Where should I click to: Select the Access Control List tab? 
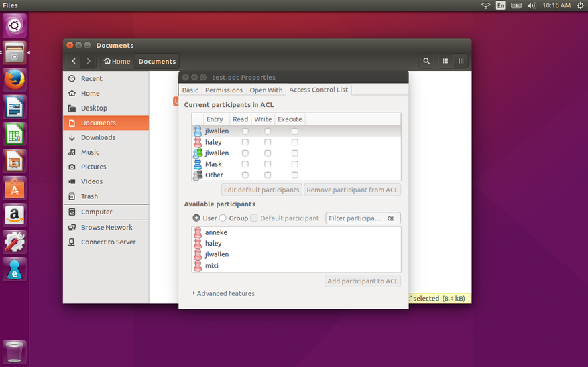(x=318, y=90)
